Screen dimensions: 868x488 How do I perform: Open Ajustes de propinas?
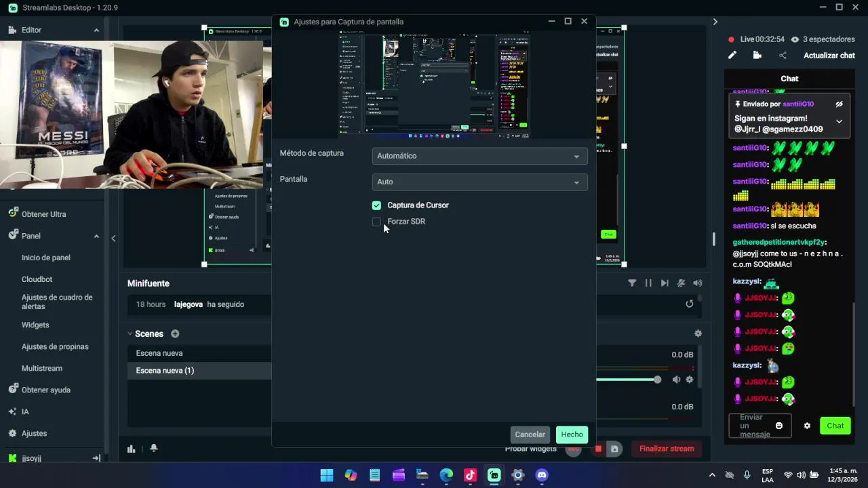click(x=55, y=346)
